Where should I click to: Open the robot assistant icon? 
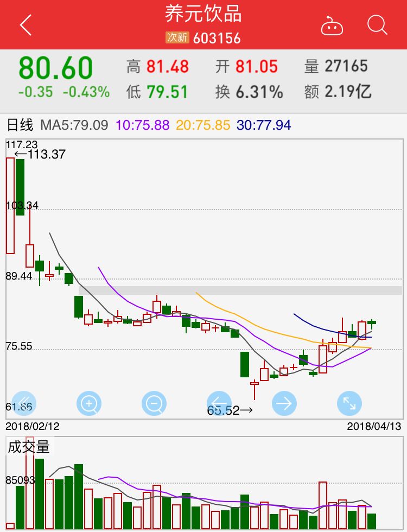(332, 26)
